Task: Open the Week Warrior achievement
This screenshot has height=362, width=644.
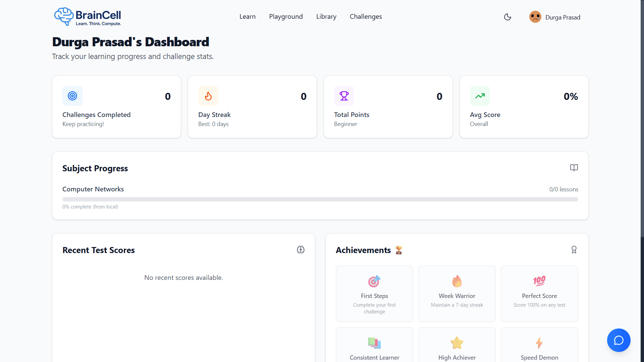Action: pos(457,294)
